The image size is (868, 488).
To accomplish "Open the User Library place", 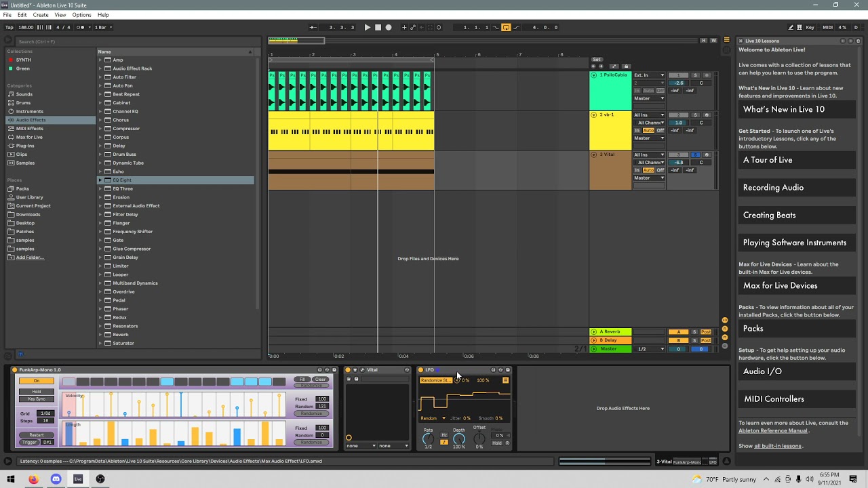I will coord(29,197).
